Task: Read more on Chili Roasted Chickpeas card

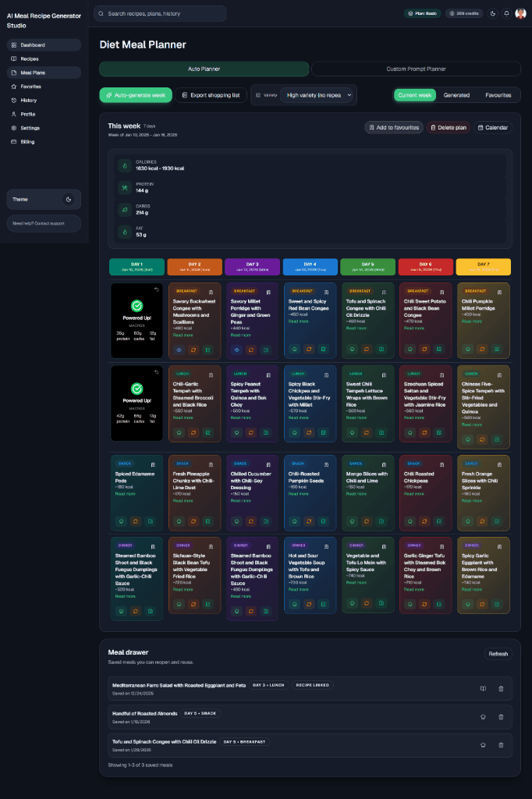Action: 413,494
